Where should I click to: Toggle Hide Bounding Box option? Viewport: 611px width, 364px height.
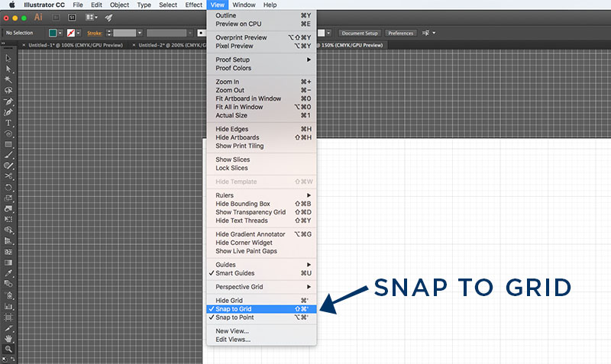[261, 204]
